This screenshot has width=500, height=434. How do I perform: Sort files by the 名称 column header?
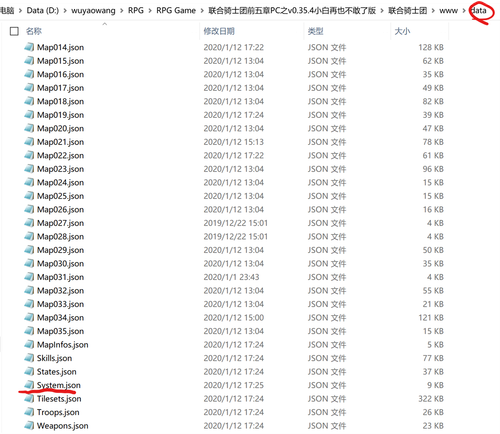(34, 31)
